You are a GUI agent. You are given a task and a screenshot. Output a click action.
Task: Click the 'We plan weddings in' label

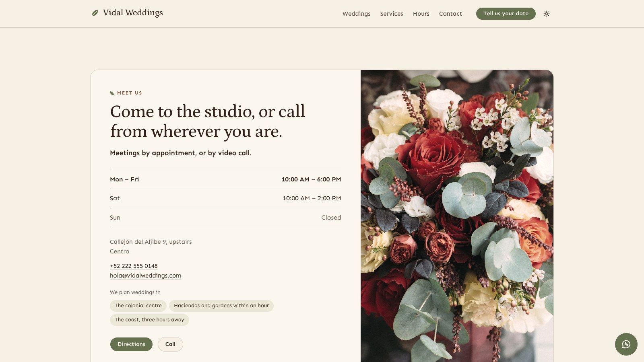click(x=135, y=292)
